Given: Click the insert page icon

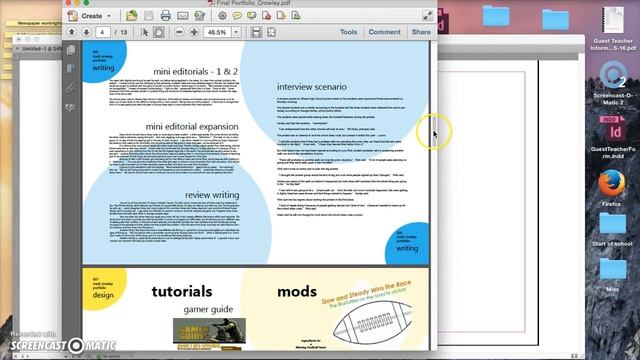Looking at the screenshot, I should (x=296, y=16).
